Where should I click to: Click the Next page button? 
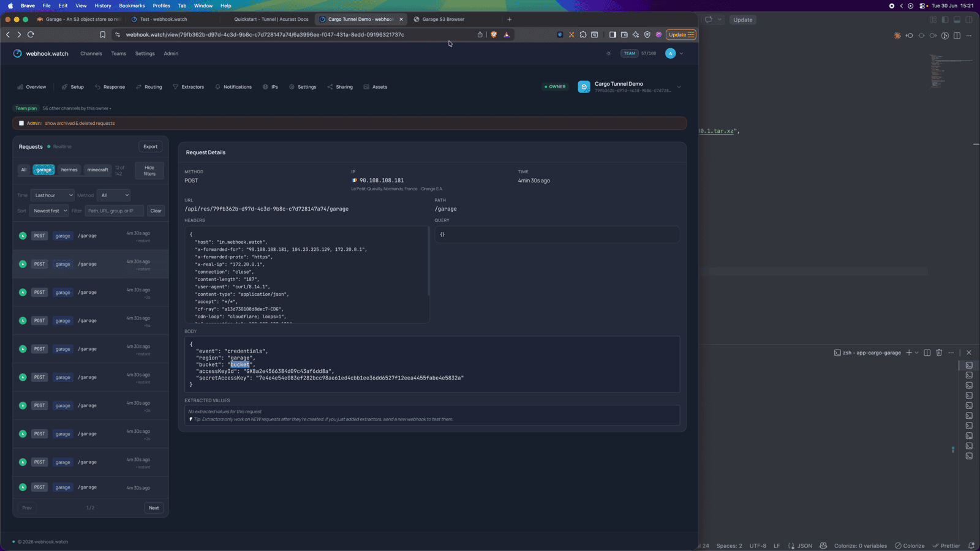tap(154, 508)
